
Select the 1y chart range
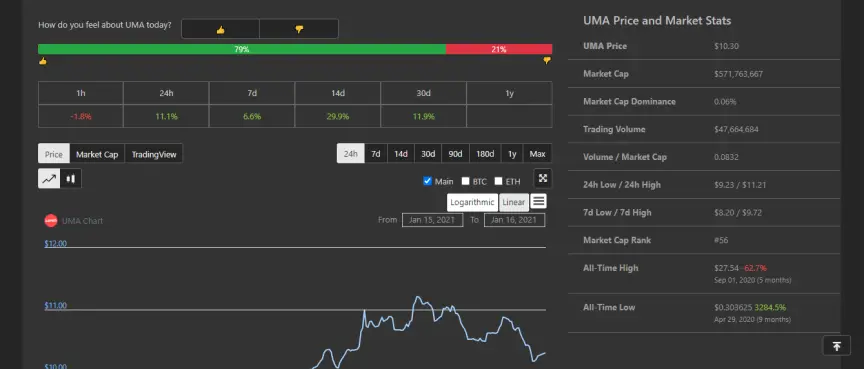coord(512,154)
